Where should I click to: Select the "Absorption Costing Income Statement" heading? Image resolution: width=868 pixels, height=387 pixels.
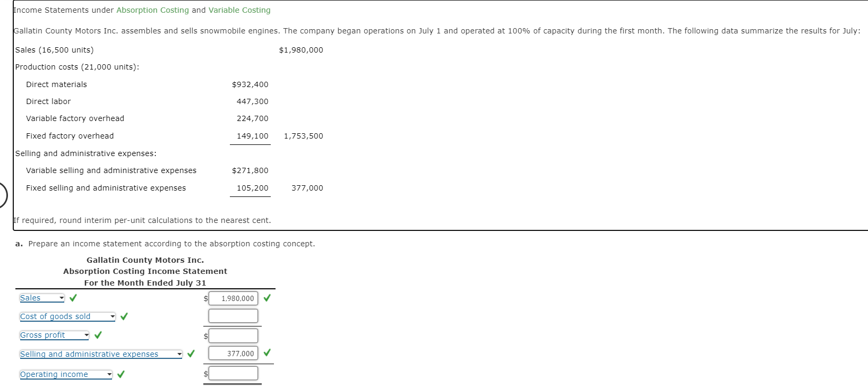145,271
